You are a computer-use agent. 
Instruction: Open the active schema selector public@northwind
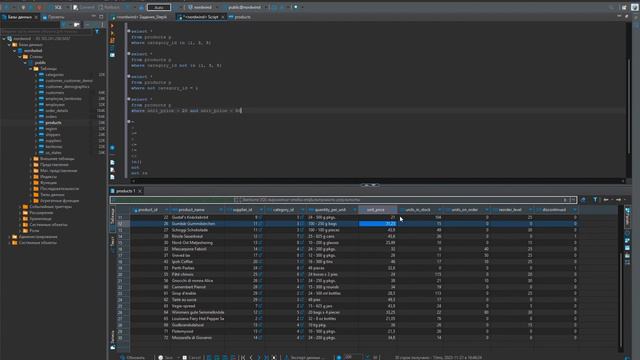(x=242, y=7)
